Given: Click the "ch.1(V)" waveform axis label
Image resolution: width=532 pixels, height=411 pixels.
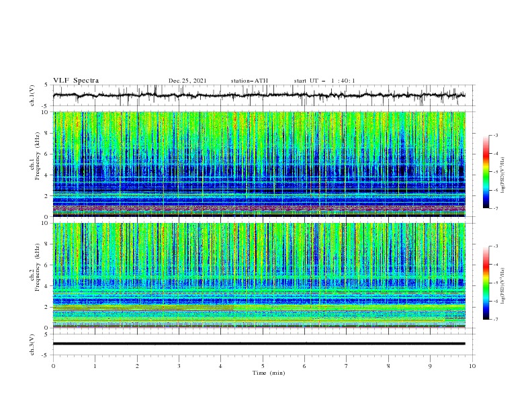Looking at the screenshot, I should click(x=32, y=95).
